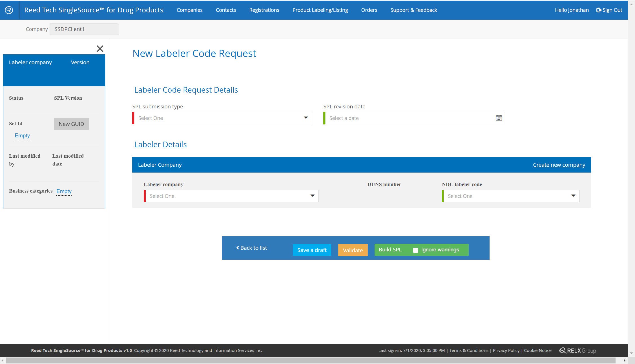Open Terms & Conditions in footer
The width and height of the screenshot is (635, 364).
coord(469,350)
